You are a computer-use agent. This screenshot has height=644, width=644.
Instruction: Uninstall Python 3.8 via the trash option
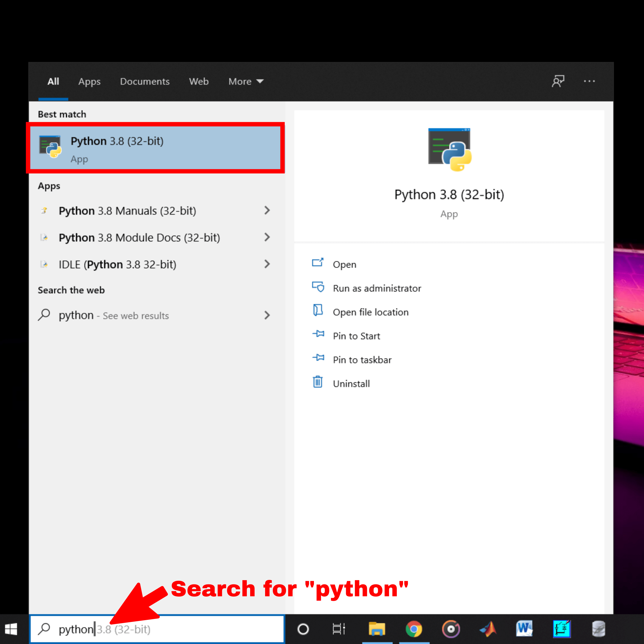pos(351,383)
